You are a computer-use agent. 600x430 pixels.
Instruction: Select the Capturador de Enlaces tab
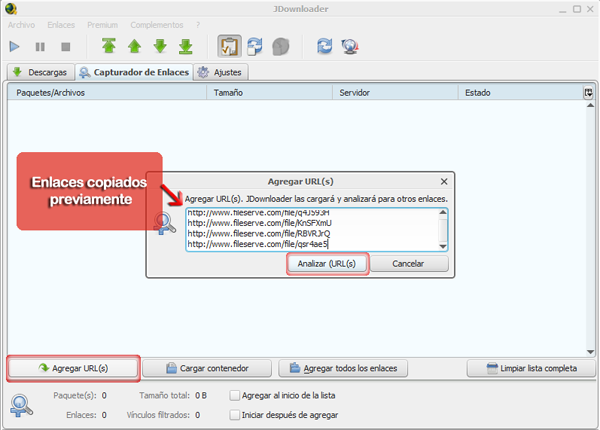point(134,72)
